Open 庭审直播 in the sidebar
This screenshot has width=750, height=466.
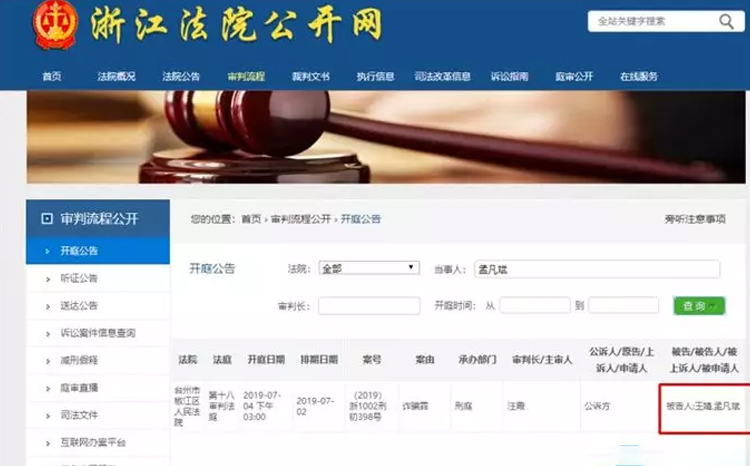pos(98,388)
